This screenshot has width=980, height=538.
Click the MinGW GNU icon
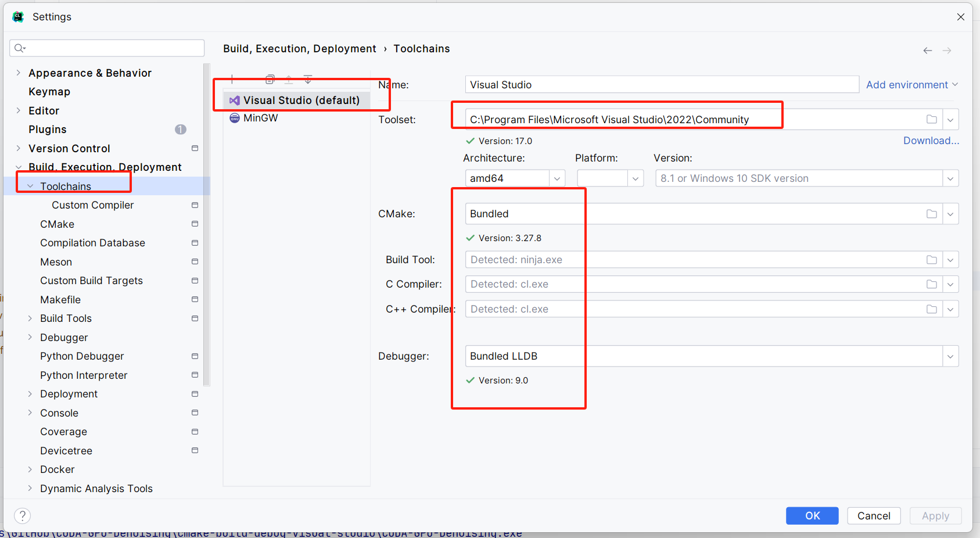pos(235,118)
